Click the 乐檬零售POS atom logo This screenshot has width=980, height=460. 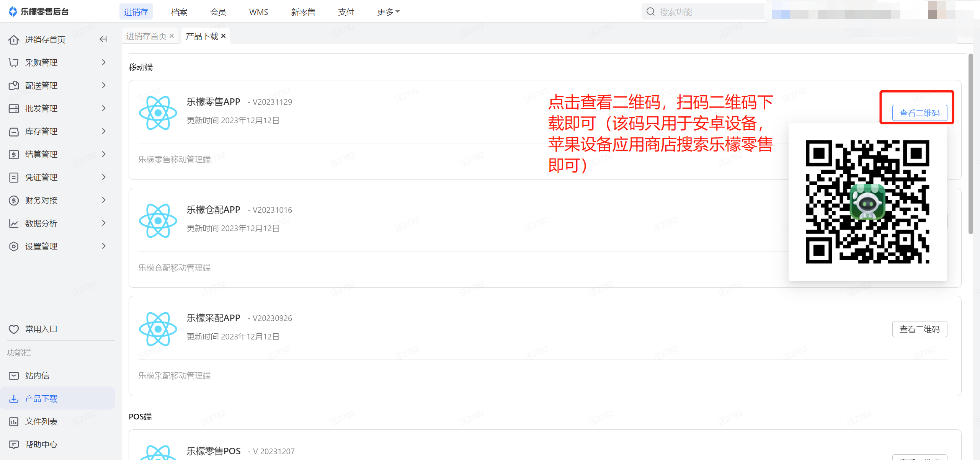tap(158, 452)
